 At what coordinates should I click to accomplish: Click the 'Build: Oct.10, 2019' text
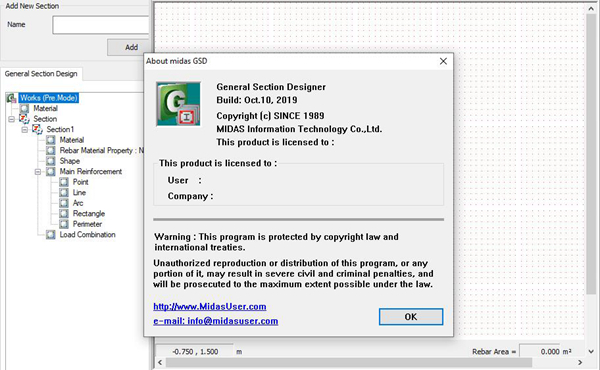(x=257, y=100)
